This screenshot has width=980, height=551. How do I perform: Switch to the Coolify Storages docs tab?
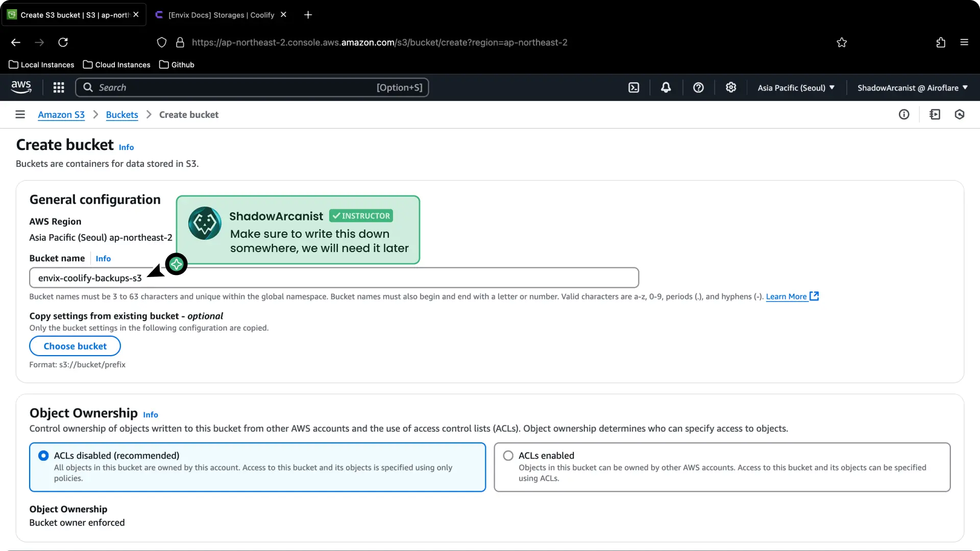tap(219, 15)
